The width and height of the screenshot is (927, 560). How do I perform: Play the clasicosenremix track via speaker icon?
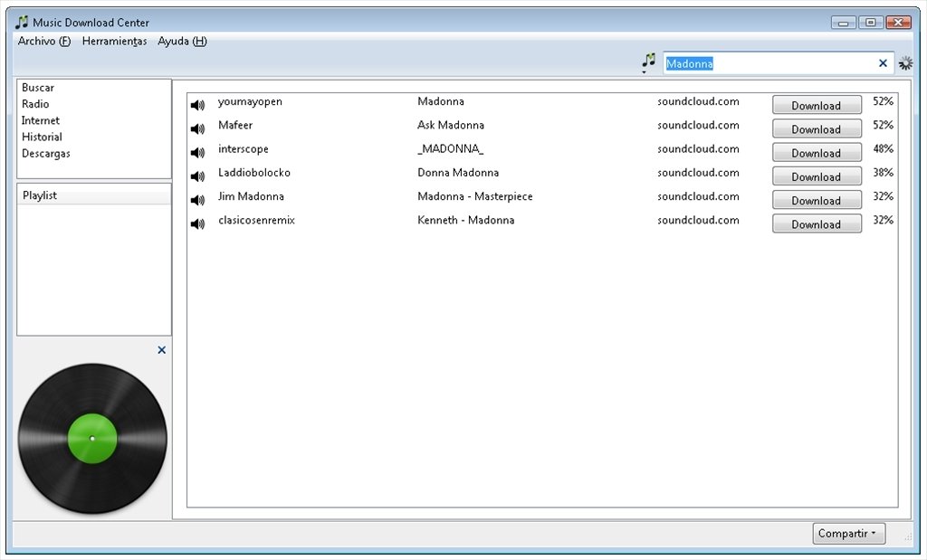point(197,223)
